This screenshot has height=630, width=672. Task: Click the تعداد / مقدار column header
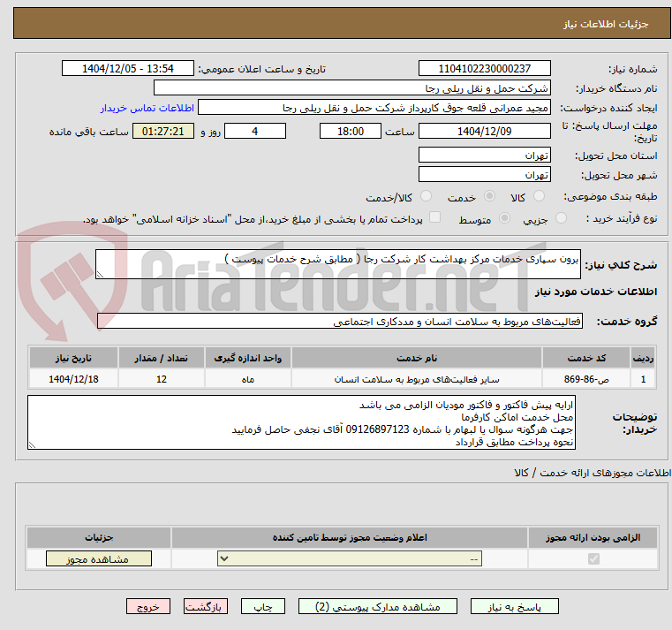(x=161, y=358)
